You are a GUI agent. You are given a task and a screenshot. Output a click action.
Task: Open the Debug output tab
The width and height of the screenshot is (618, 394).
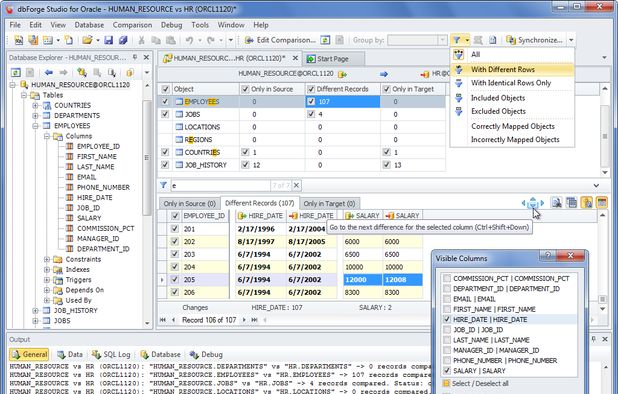click(x=206, y=354)
